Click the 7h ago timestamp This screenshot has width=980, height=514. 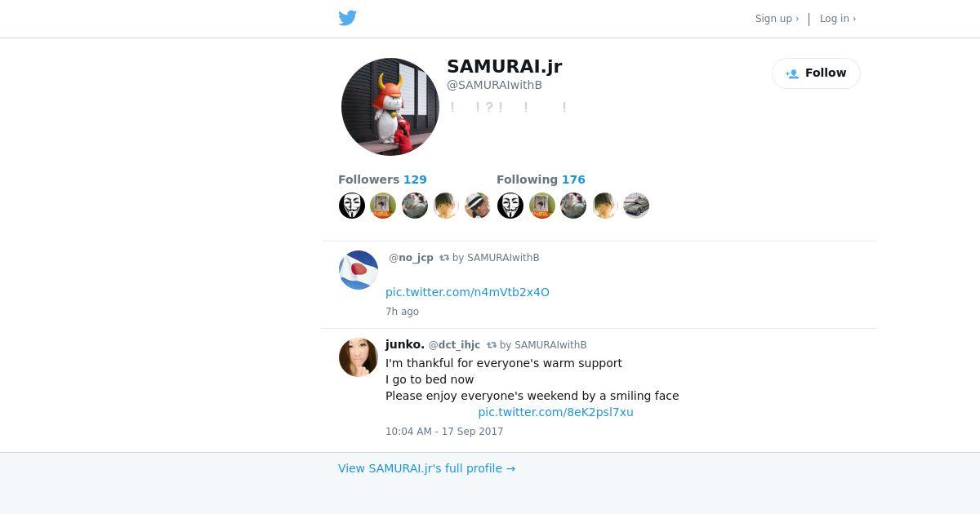tap(402, 312)
